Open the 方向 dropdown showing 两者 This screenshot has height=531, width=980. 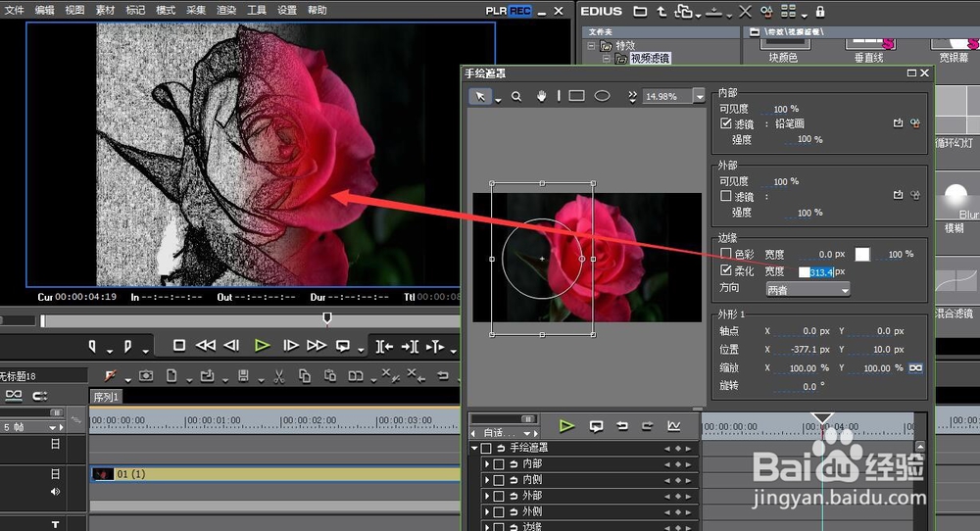tap(808, 289)
